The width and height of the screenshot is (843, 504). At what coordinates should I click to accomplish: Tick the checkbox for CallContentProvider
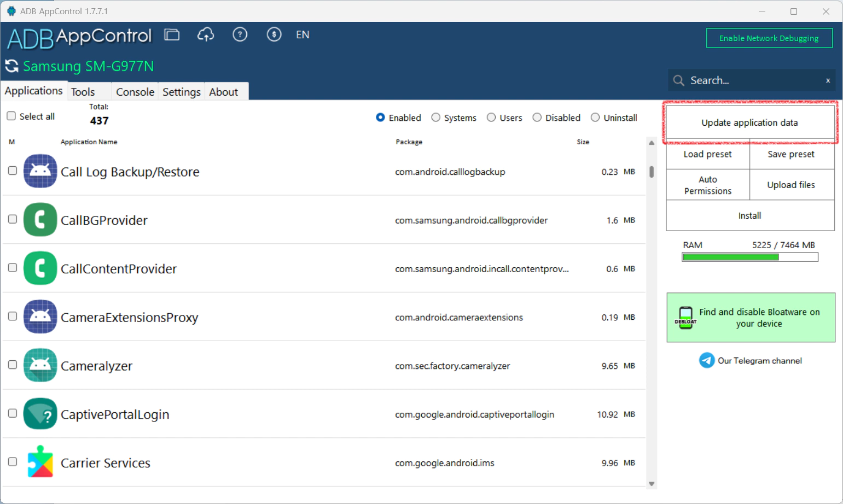pyautogui.click(x=13, y=268)
